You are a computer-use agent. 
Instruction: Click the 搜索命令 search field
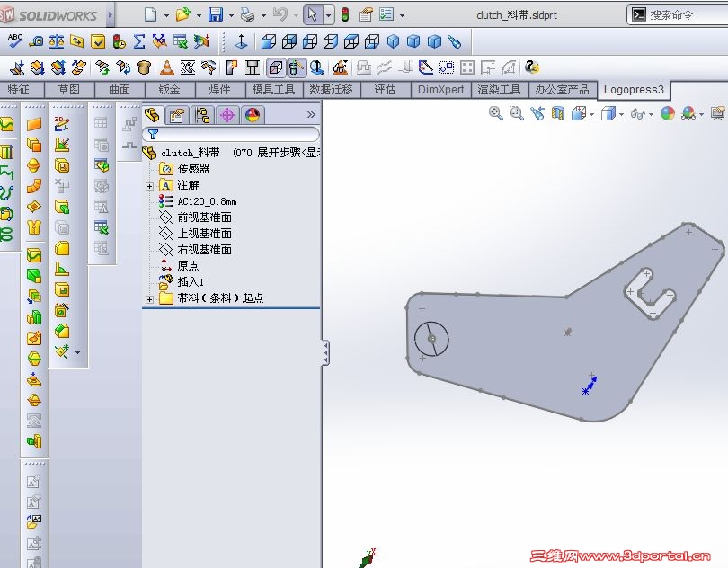click(678, 15)
